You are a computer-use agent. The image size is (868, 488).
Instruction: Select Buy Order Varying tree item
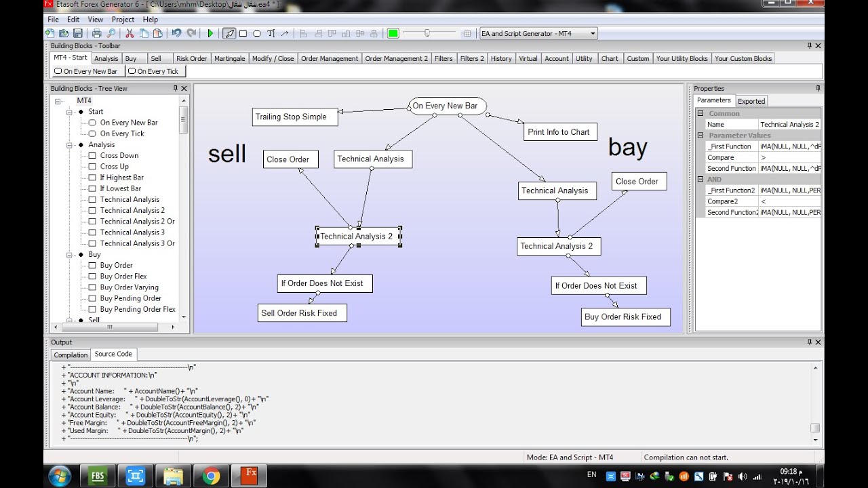tap(130, 287)
